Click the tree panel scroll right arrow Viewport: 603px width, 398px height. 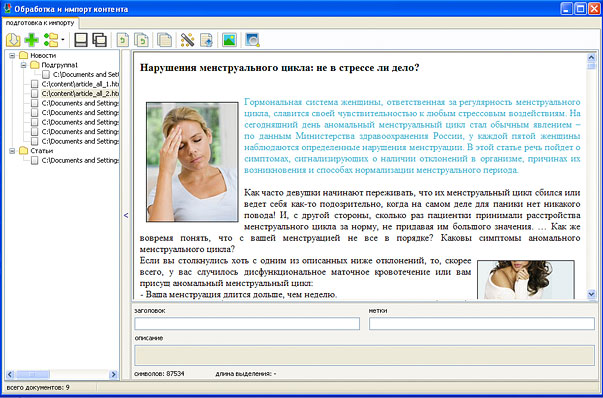113,374
